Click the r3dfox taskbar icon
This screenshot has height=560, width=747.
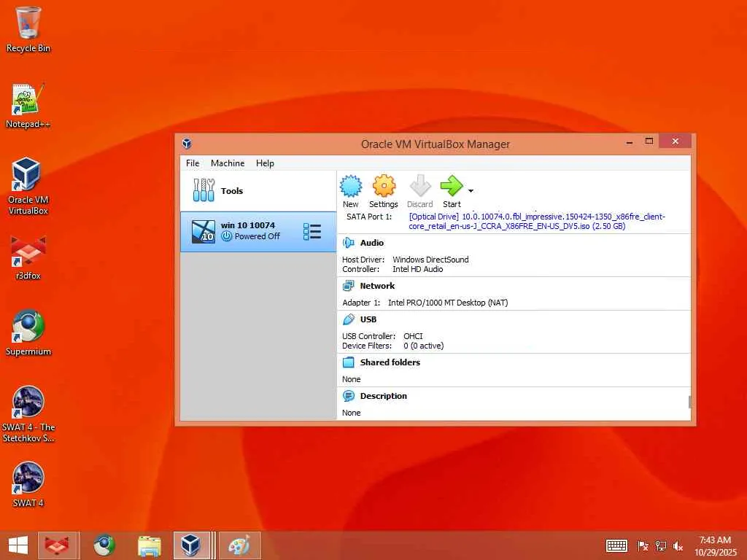click(57, 545)
